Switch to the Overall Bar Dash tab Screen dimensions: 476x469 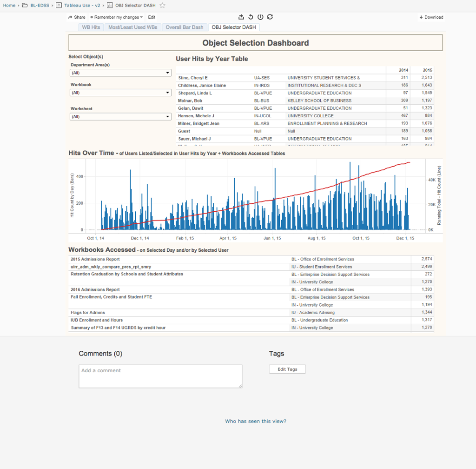click(185, 27)
